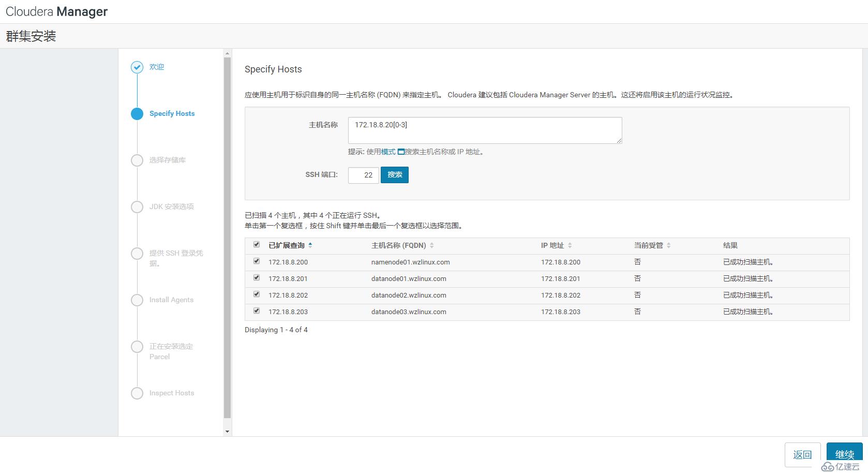Viewport: 868px width, 473px height.
Task: Click the Specify Hosts step circle
Action: pos(137,114)
